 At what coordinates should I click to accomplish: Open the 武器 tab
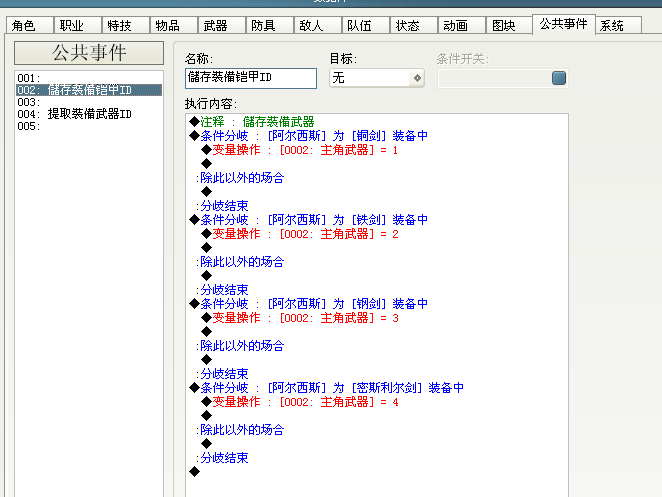click(x=222, y=25)
